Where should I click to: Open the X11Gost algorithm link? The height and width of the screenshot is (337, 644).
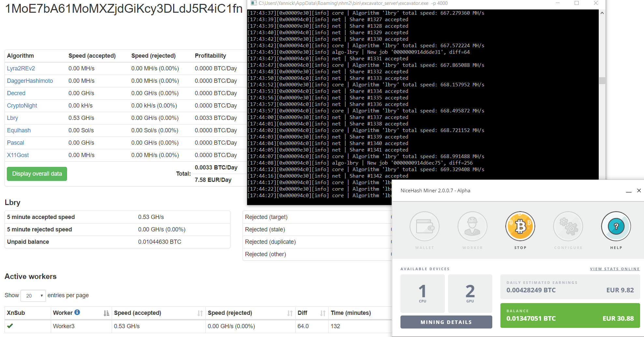(x=18, y=155)
